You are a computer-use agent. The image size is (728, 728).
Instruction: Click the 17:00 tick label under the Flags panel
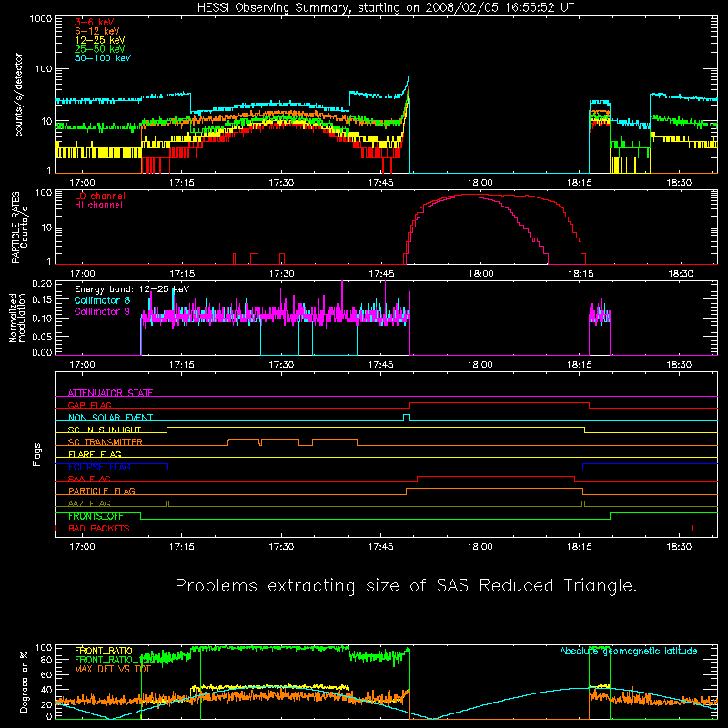point(82,547)
